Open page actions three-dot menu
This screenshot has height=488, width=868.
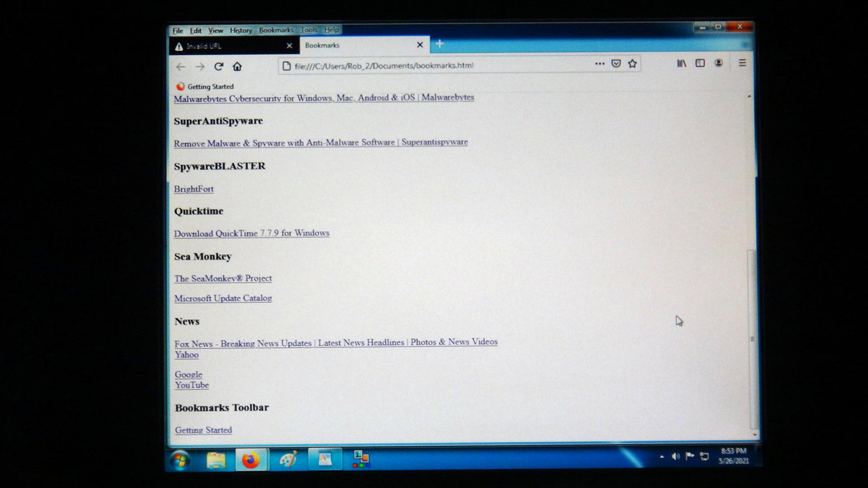(x=599, y=64)
